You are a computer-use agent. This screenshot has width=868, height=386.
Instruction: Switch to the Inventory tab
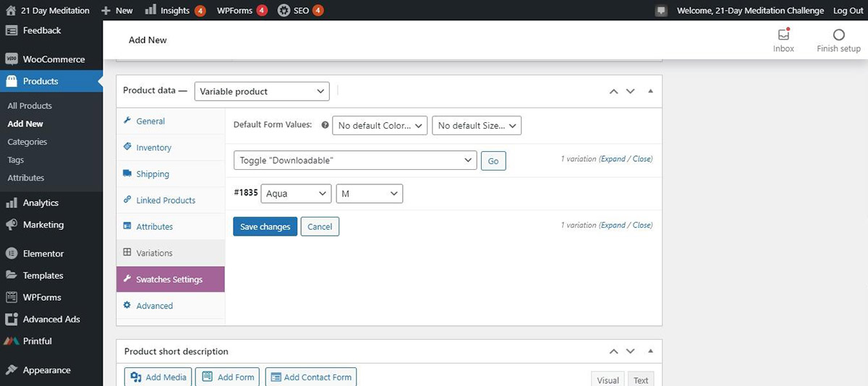pos(153,147)
